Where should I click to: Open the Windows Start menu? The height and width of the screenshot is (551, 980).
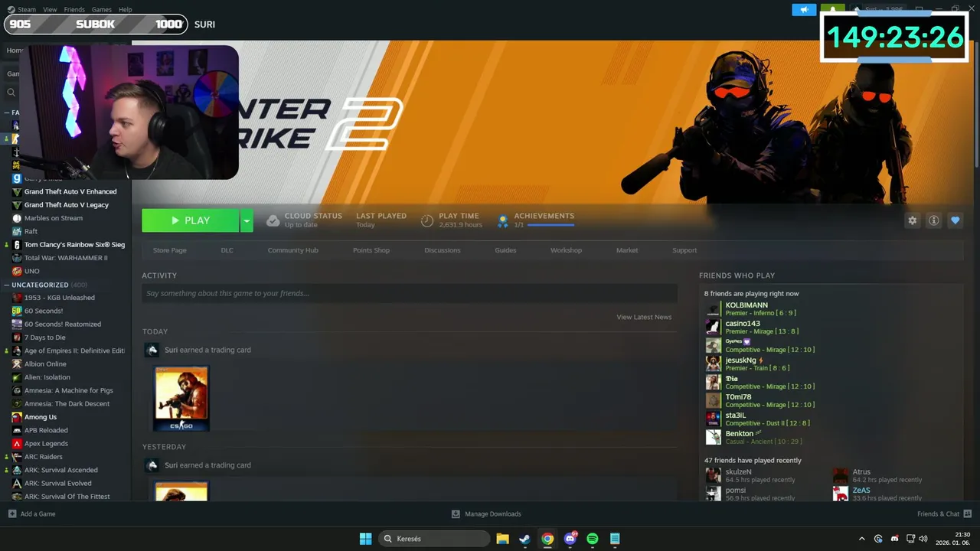click(366, 539)
